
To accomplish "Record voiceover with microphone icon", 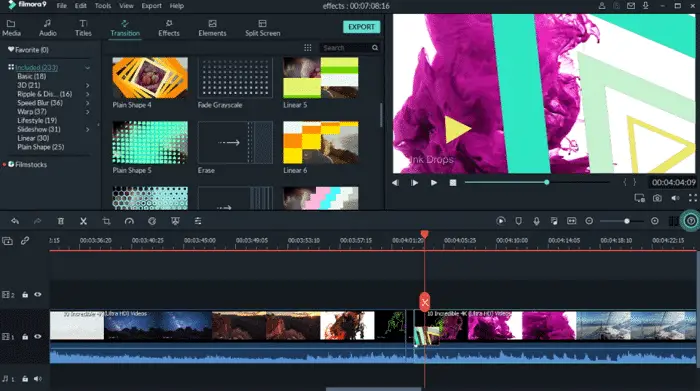I will (536, 221).
